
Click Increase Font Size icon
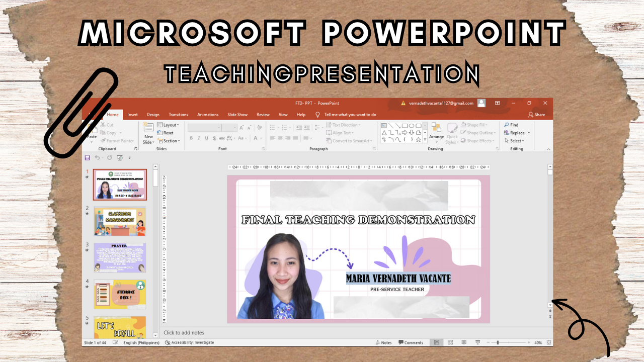(x=242, y=128)
